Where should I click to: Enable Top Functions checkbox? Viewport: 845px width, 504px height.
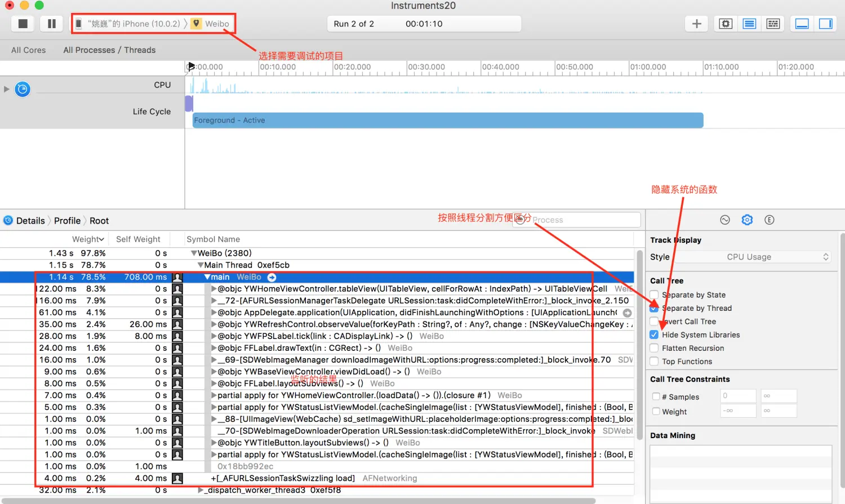pyautogui.click(x=654, y=362)
